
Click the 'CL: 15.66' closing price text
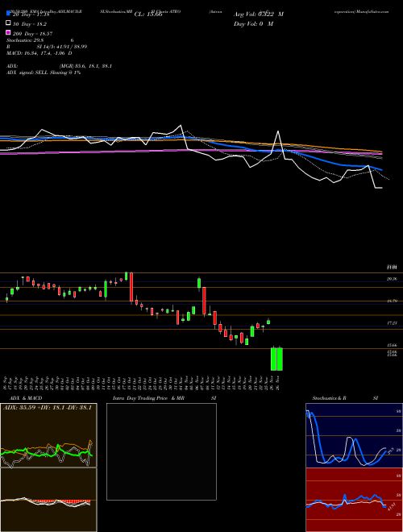[x=150, y=15]
